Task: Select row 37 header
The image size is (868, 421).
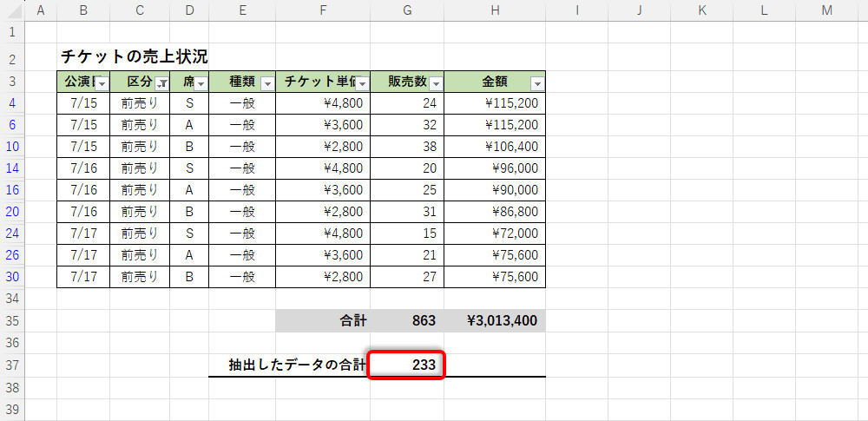Action: click(x=12, y=365)
